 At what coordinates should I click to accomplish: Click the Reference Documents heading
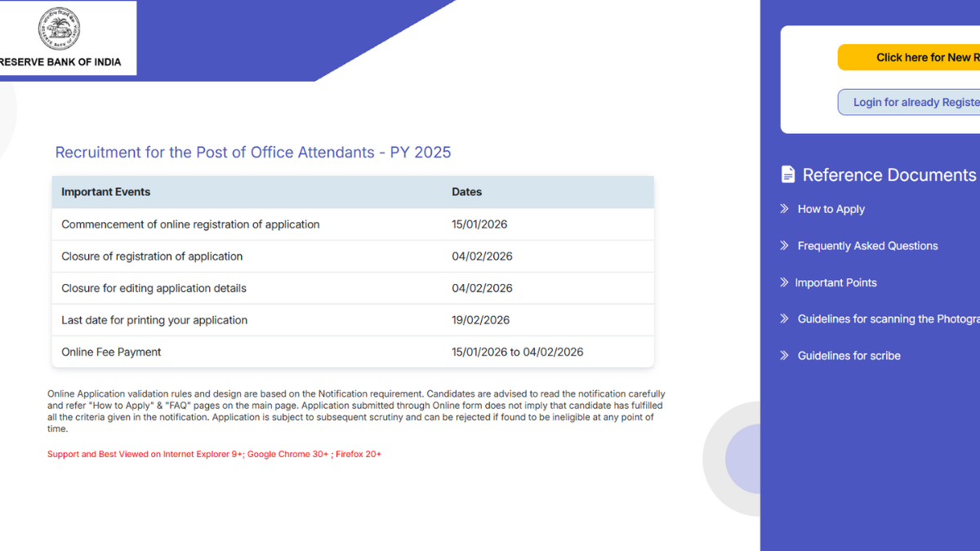coord(889,175)
